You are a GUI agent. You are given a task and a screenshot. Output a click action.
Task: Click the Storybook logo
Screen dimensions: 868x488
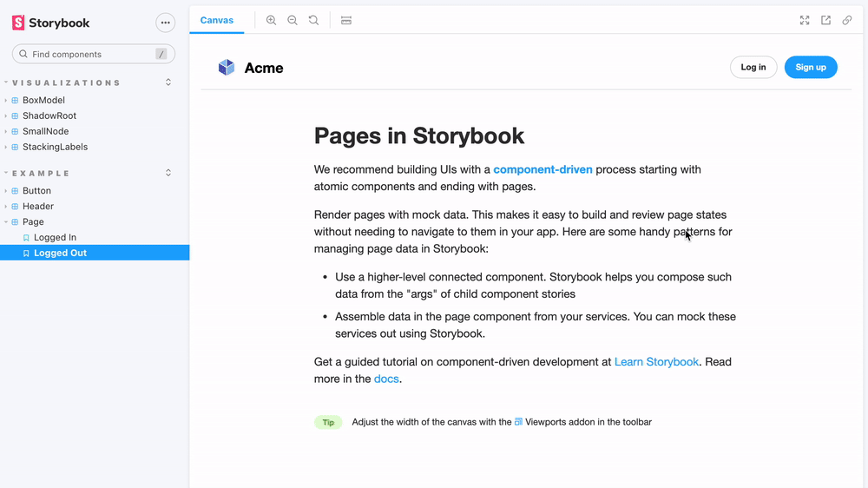(50, 23)
